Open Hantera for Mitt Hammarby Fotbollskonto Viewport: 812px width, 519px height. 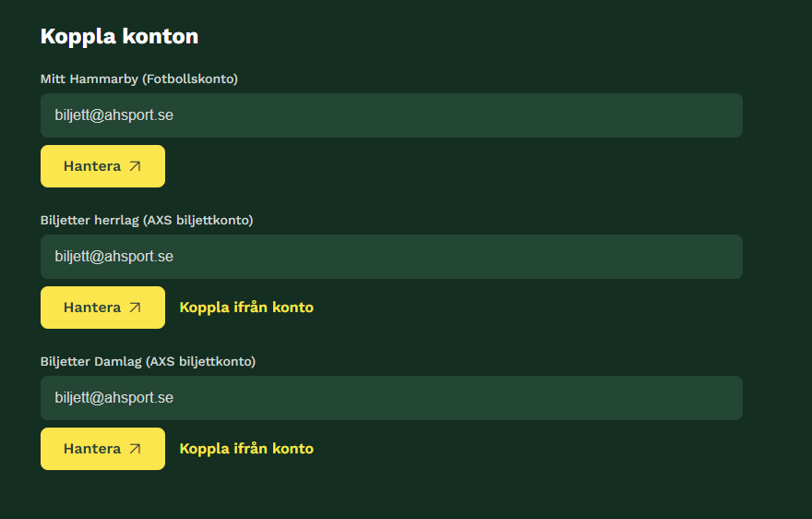(102, 166)
